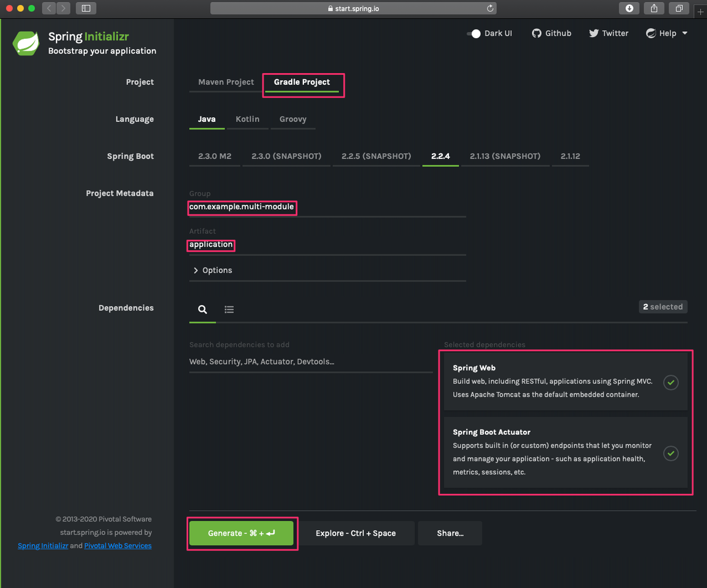Viewport: 707px width, 588px height.
Task: Click the Group input field
Action: (328, 207)
